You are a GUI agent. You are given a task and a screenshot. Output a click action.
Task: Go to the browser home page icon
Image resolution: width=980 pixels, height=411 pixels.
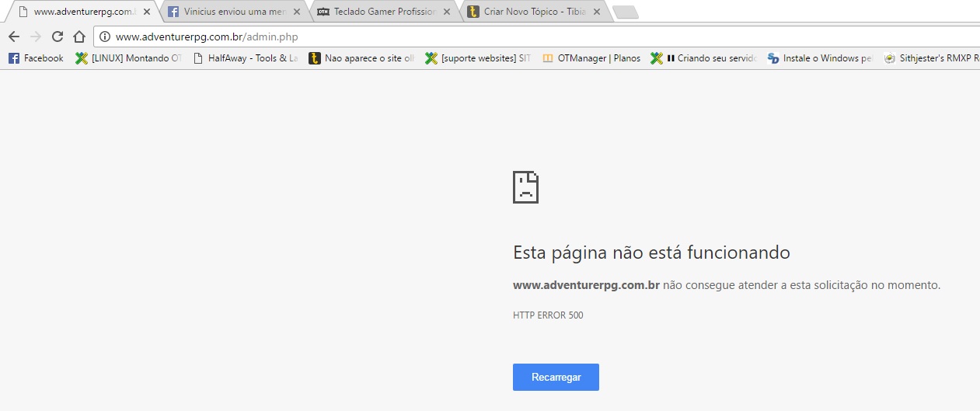coord(78,37)
